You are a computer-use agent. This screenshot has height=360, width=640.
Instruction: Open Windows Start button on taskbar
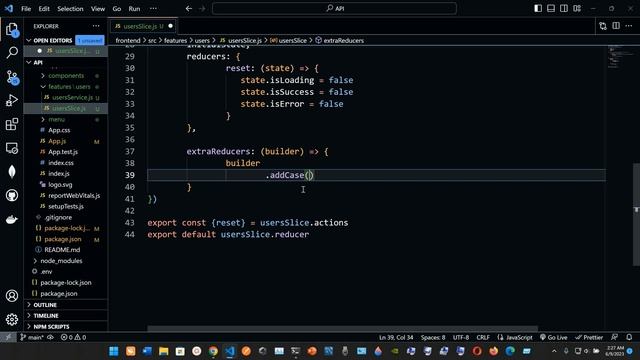pyautogui.click(x=113, y=351)
